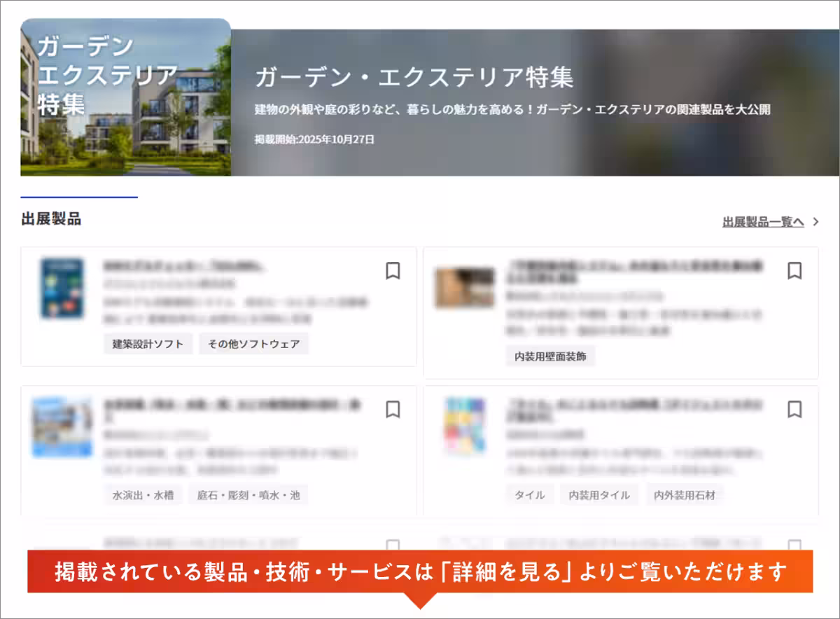The width and height of the screenshot is (840, 619).
Task: Switch to the 出展製品 section tab
Action: coord(49,218)
